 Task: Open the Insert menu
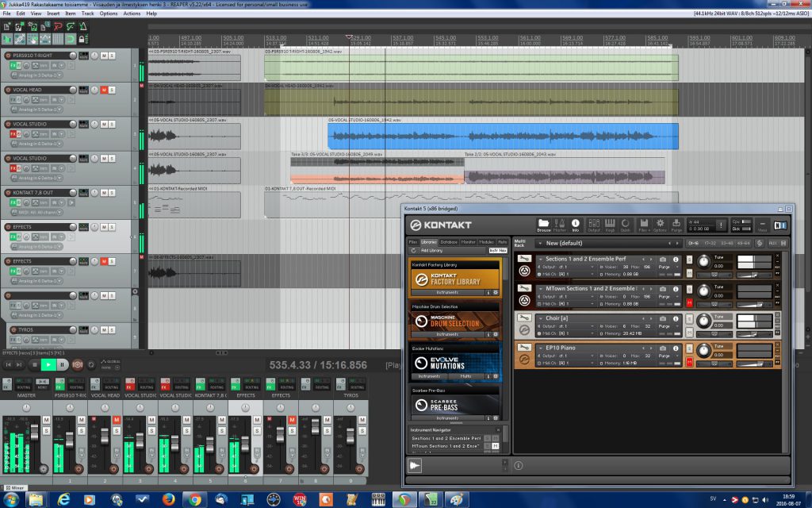[x=53, y=13]
